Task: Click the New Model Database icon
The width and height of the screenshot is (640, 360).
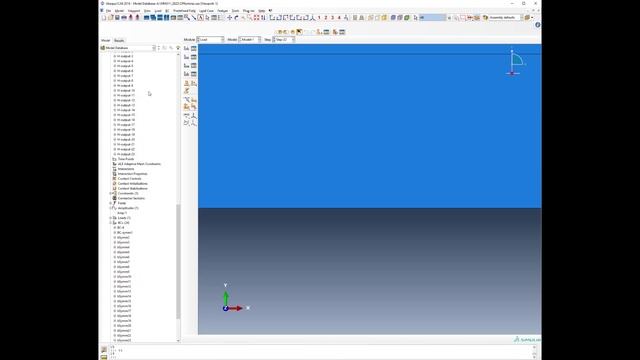Action: click(x=104, y=18)
